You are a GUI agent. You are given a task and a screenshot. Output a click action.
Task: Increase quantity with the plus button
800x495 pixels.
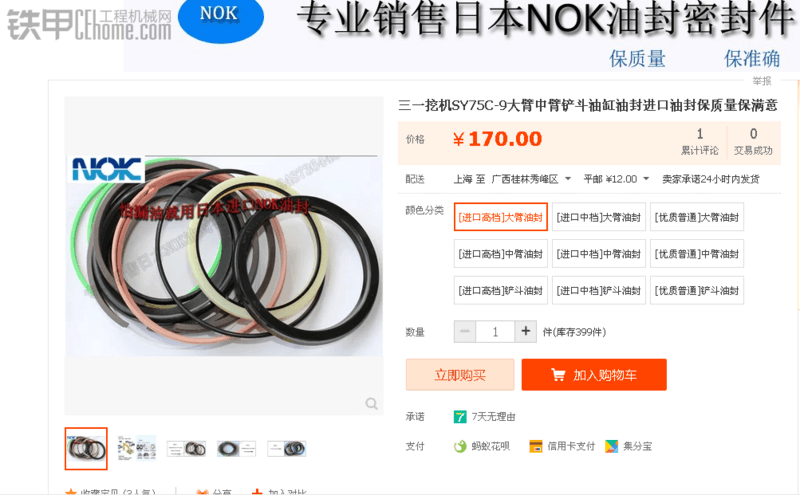[526, 332]
